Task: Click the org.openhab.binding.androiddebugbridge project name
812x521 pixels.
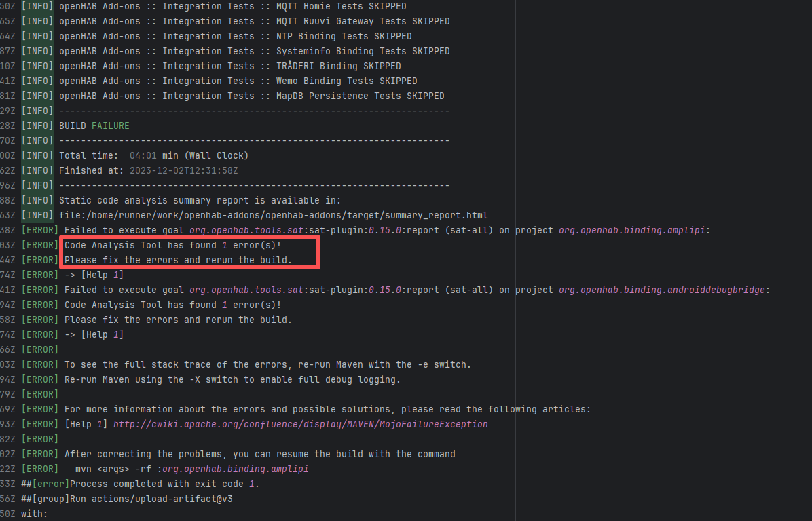Action: (x=664, y=290)
